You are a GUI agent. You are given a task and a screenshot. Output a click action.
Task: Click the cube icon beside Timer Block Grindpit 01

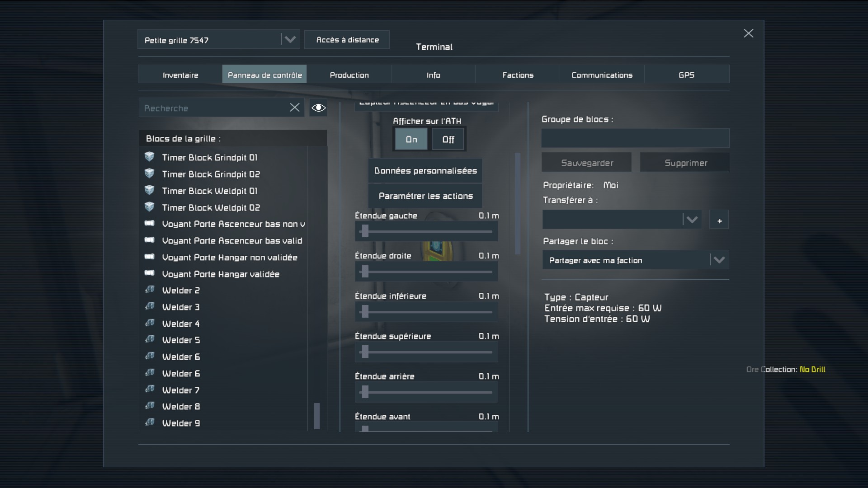point(150,157)
